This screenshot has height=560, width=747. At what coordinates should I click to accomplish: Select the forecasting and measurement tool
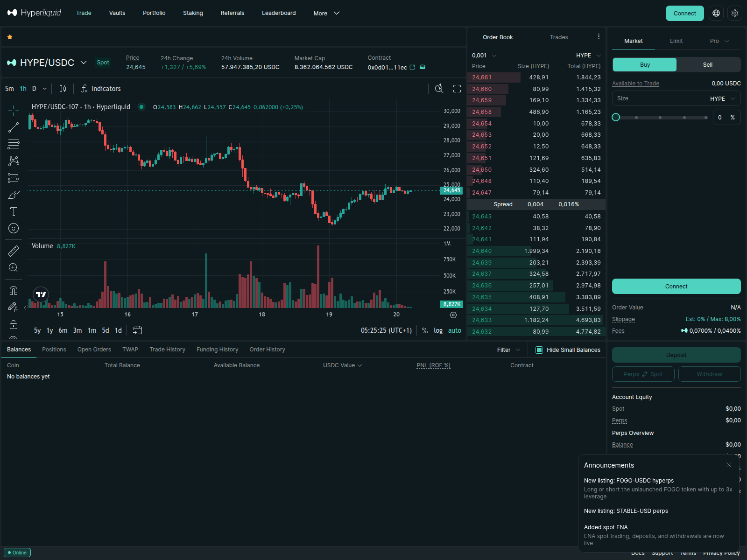[x=14, y=178]
